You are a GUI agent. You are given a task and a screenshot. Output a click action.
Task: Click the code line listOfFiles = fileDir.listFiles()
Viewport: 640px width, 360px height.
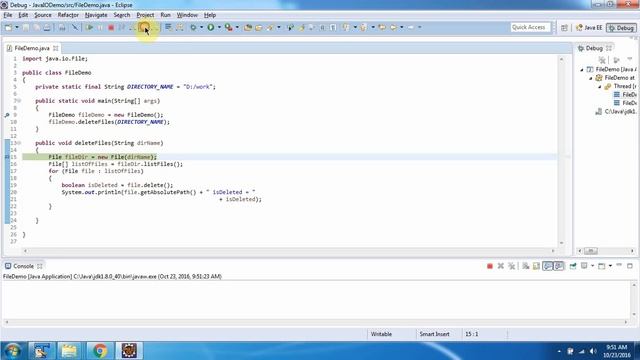116,164
